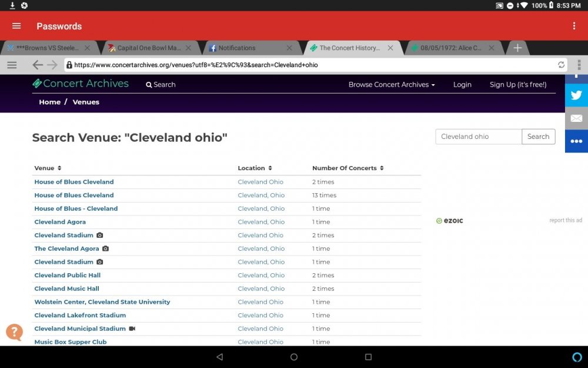Viewport: 588px width, 368px height.
Task: Close The Concert History tab
Action: pyautogui.click(x=390, y=48)
